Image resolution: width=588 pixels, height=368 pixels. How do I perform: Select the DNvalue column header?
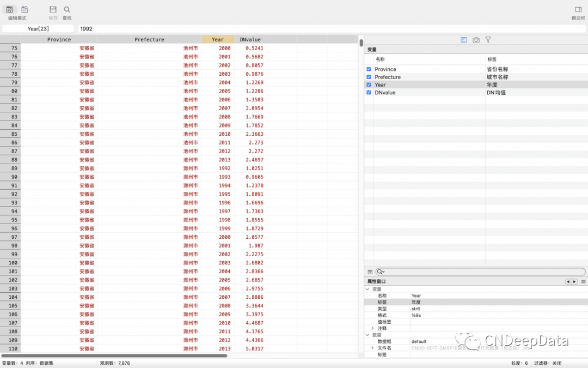coord(250,39)
